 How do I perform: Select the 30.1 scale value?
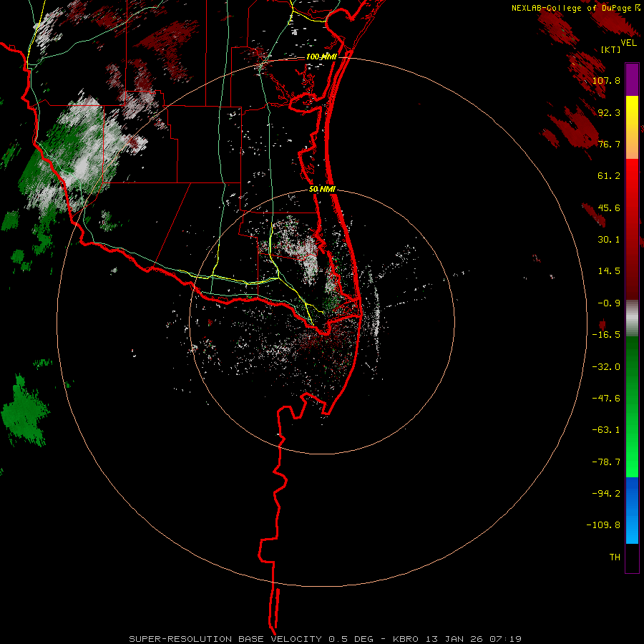pos(609,240)
